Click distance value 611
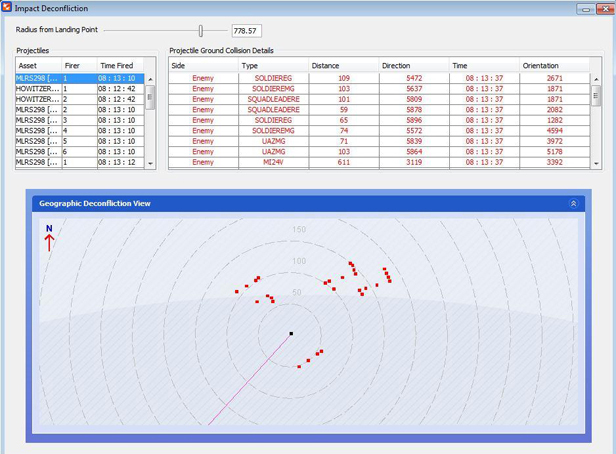This screenshot has width=616, height=454. coord(344,162)
